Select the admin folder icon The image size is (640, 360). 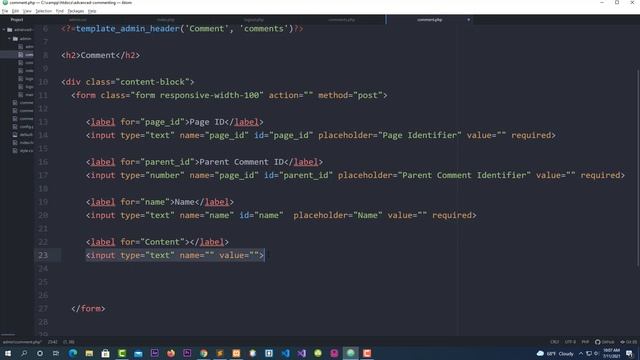tap(16, 38)
